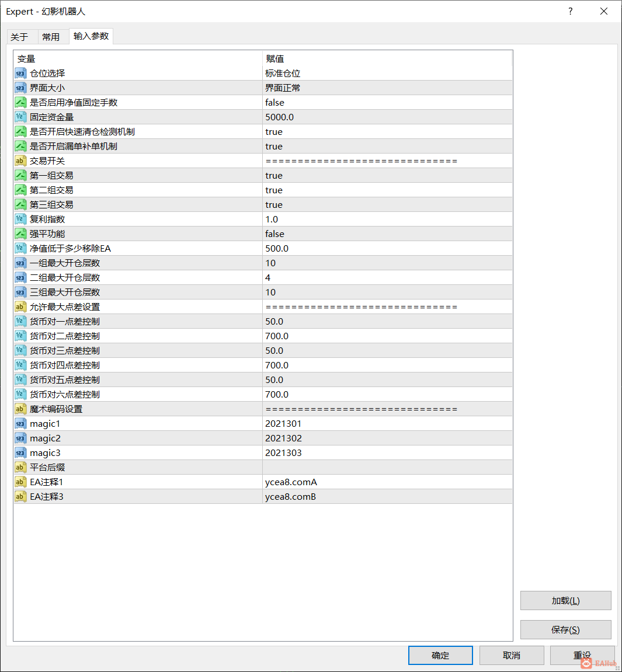The image size is (622, 672).
Task: Click the 复利指数 value 1.0
Action: pyautogui.click(x=272, y=219)
